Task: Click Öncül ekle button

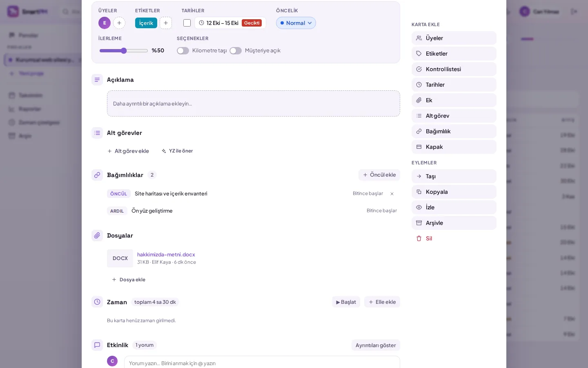Action: tap(379, 175)
